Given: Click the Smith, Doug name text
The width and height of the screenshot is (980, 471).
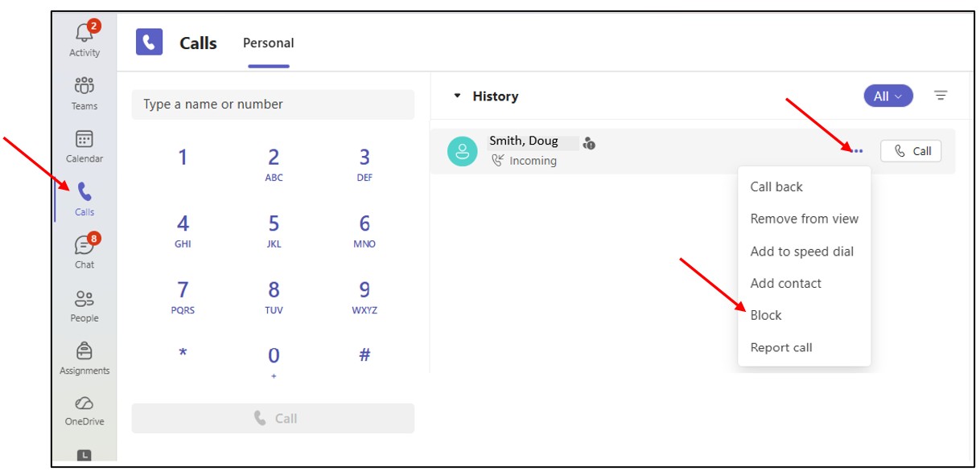Looking at the screenshot, I should [x=523, y=141].
